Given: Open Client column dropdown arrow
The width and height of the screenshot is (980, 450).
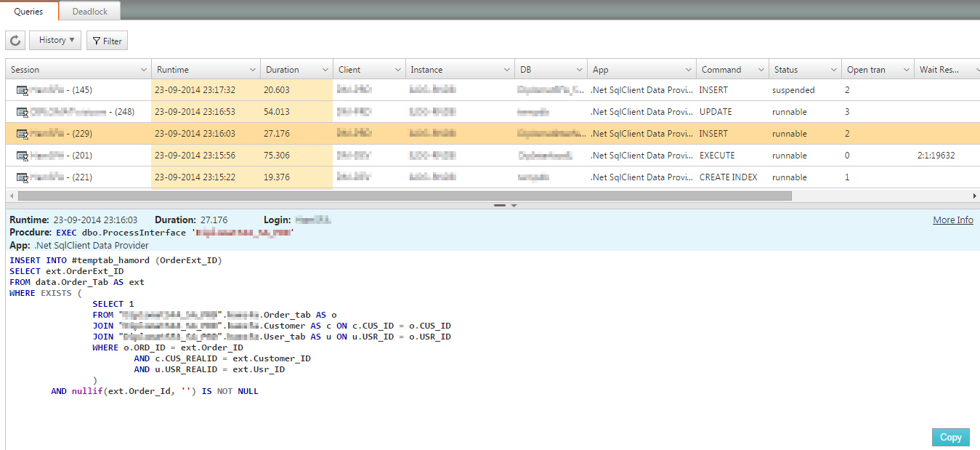Looking at the screenshot, I should (x=398, y=70).
